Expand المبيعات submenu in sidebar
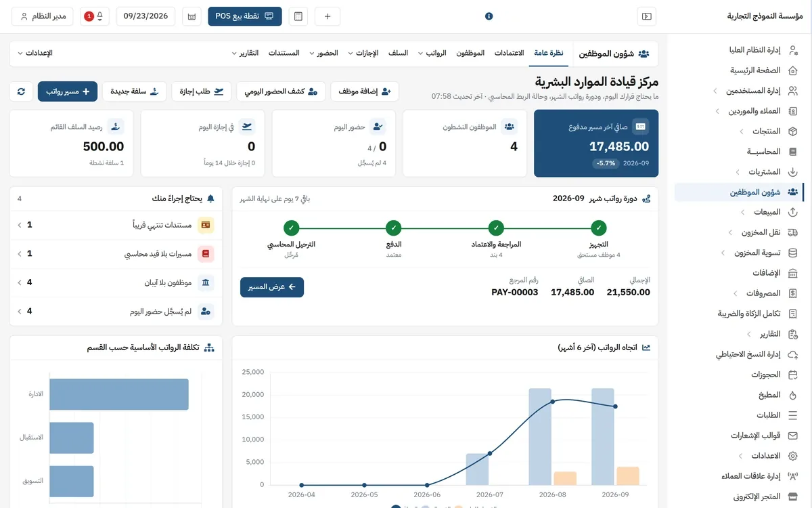 coord(743,213)
